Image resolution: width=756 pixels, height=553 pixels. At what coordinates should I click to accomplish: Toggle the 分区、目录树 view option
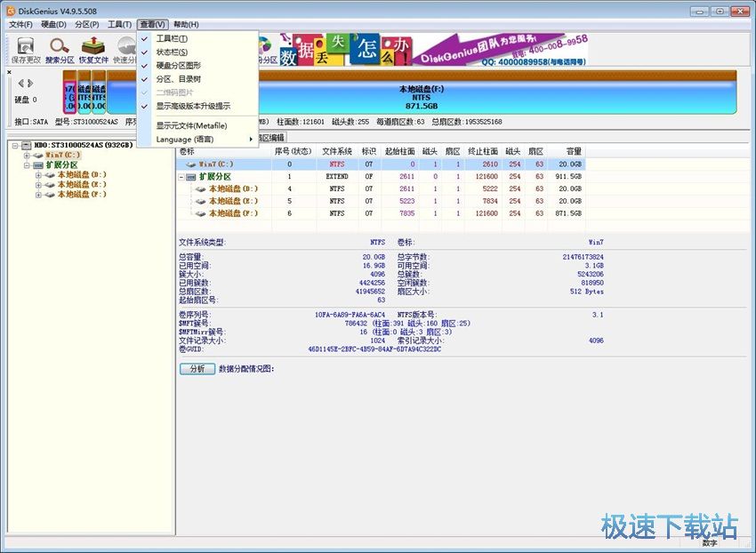tap(197, 79)
